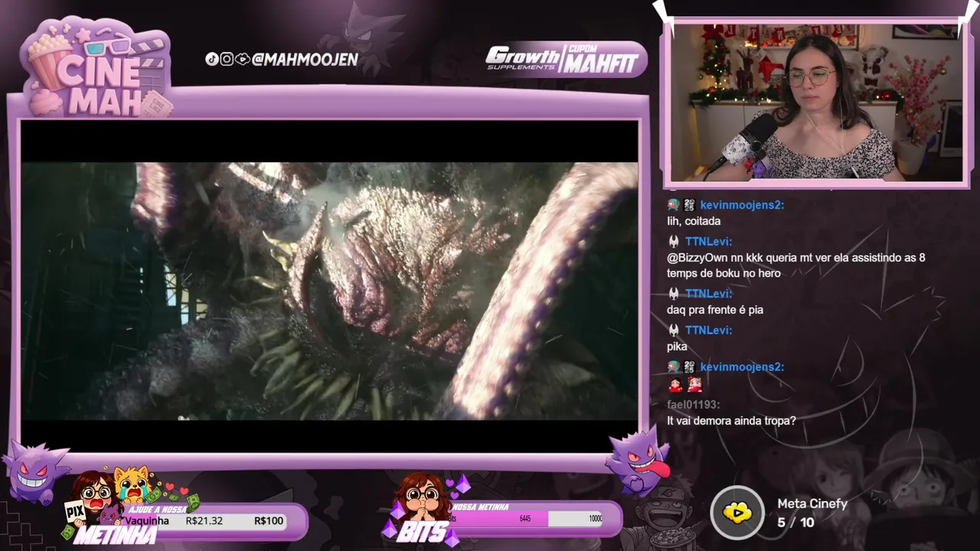
Task: Click the praying girl avatar above Bits
Action: pyautogui.click(x=423, y=497)
